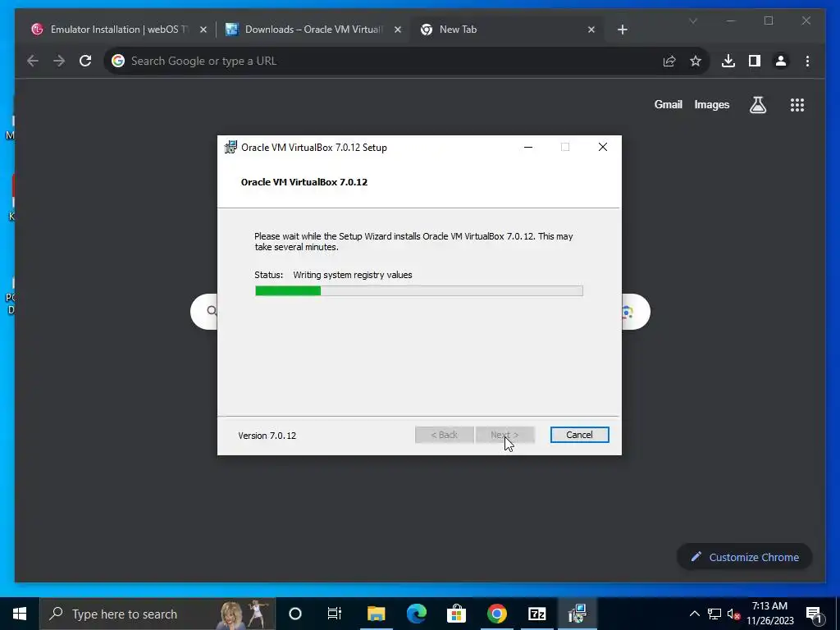Open Google apps grid
This screenshot has width=840, height=630.
[797, 105]
